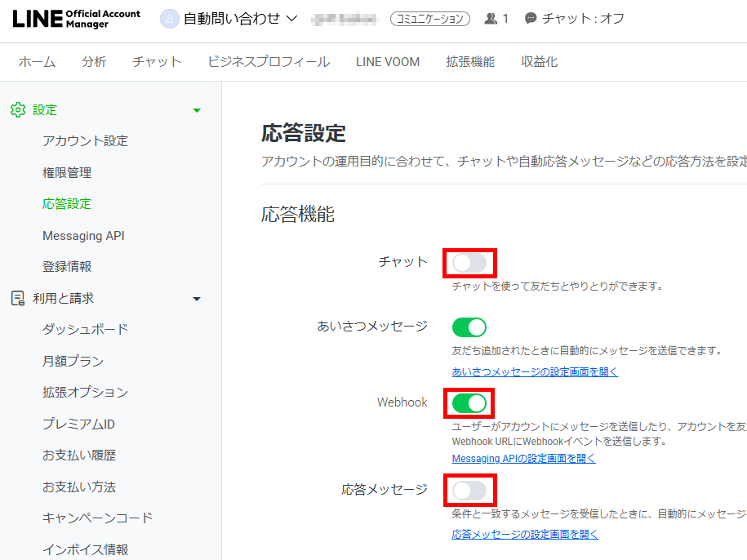Disable the Webhook toggle switch

(469, 403)
